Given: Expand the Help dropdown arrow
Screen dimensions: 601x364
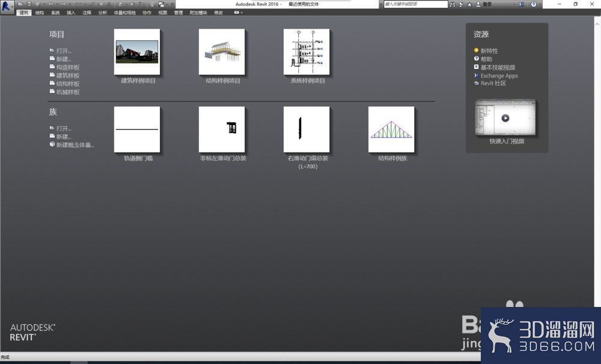Looking at the screenshot, I should tap(540, 4).
